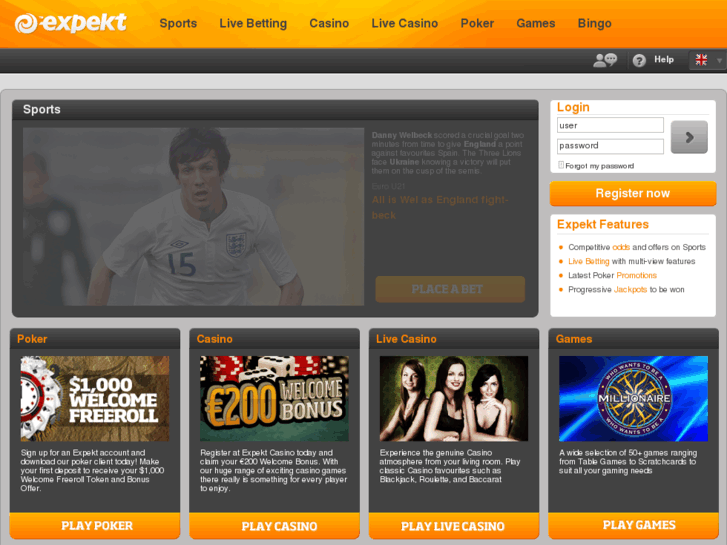Submit login with the arrow button

point(689,137)
